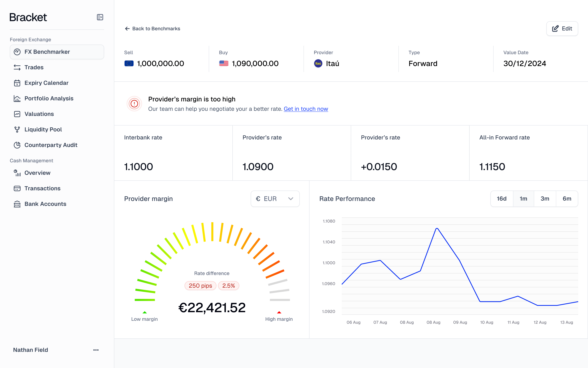The image size is (588, 368).
Task: Click the Valuations icon
Action: click(17, 114)
